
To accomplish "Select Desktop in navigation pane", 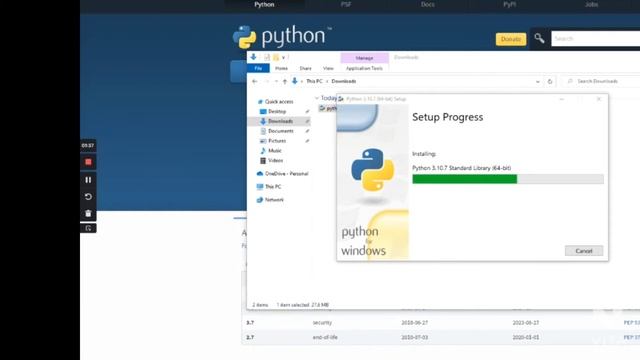I will pos(277,111).
